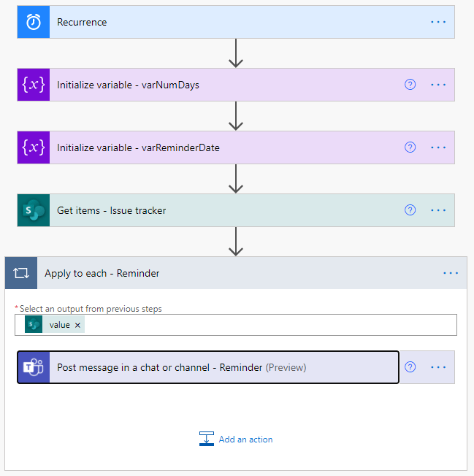Image resolution: width=474 pixels, height=476 pixels.
Task: Click the varReminderDate variable icon
Action: pyautogui.click(x=34, y=147)
